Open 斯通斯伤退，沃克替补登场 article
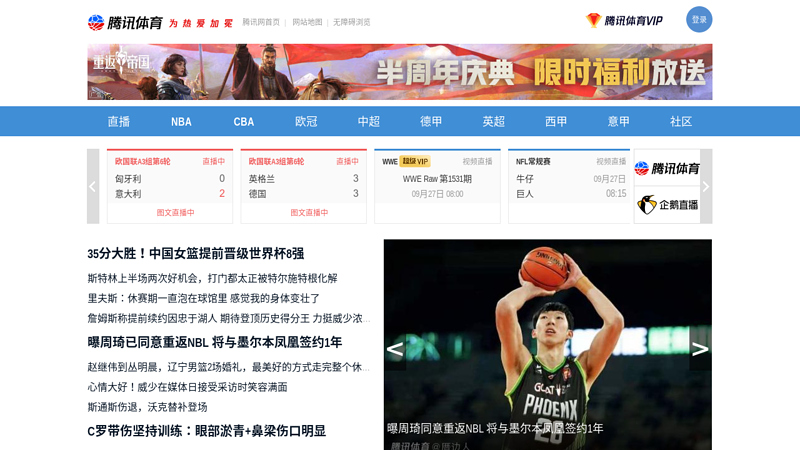This screenshot has height=450, width=800. [x=147, y=407]
